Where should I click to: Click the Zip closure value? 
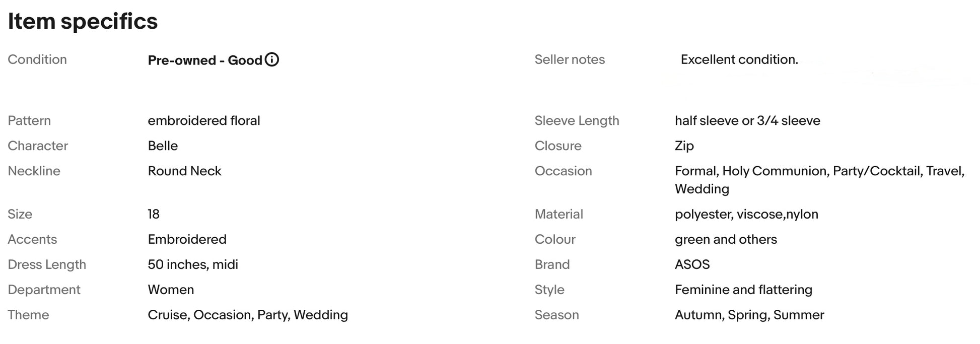[684, 146]
